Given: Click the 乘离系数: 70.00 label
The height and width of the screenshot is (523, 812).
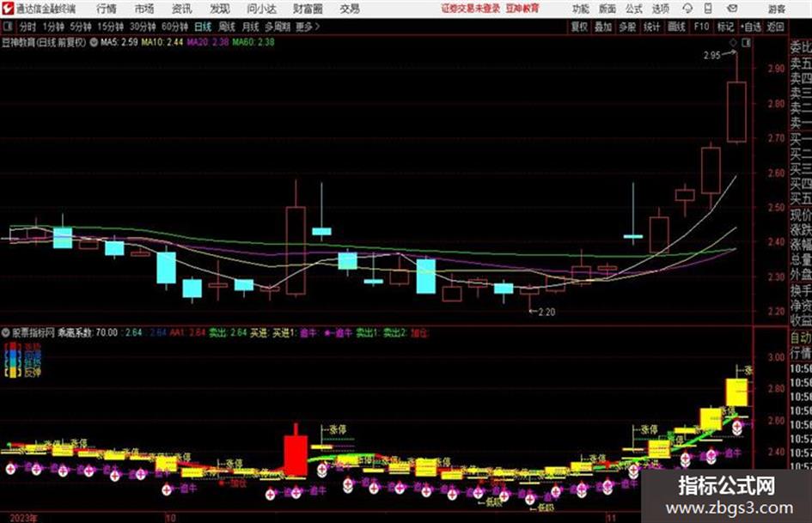Looking at the screenshot, I should (x=88, y=332).
